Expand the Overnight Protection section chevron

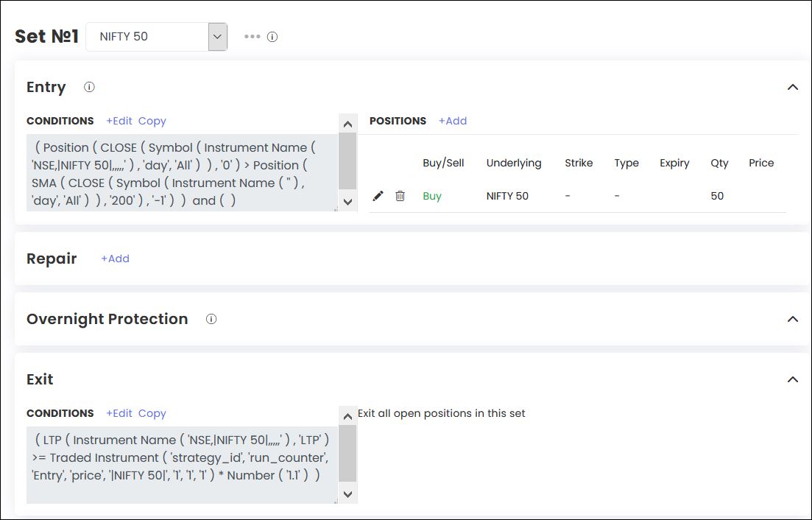792,319
